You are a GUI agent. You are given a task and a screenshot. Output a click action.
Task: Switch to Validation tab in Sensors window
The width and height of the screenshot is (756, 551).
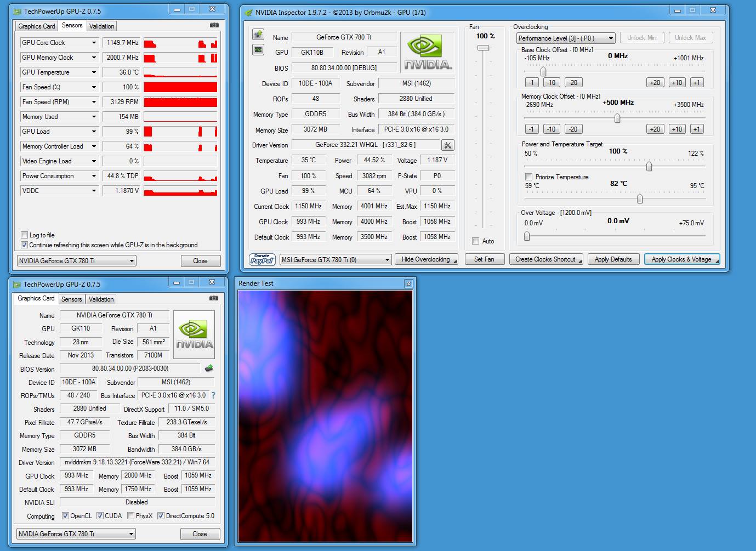[102, 26]
